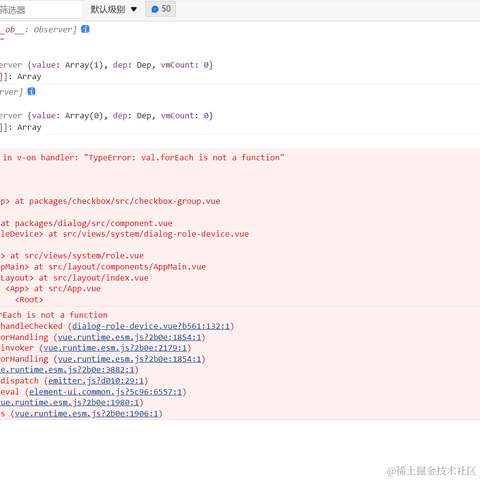Screen dimensions: 480x480
Task: Click the info icon beside Observer]
Action: click(85, 29)
